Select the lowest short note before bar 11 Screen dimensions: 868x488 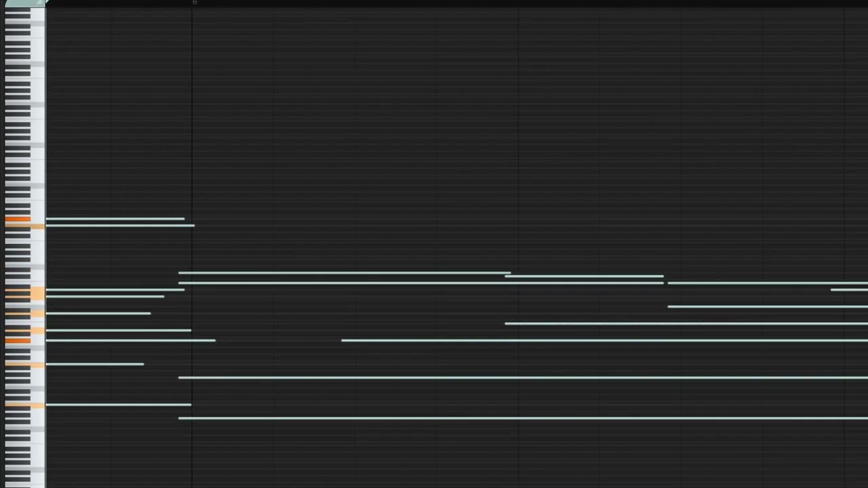point(118,405)
